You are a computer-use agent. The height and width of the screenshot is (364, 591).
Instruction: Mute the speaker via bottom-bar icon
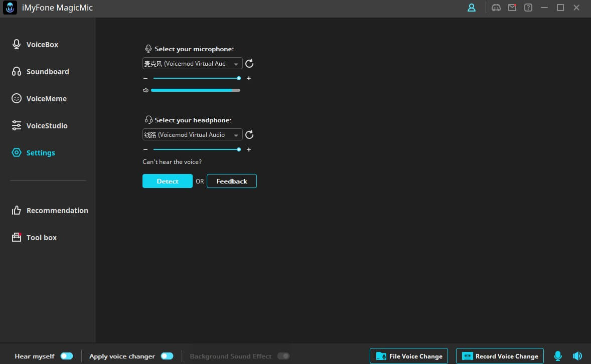[x=577, y=355]
